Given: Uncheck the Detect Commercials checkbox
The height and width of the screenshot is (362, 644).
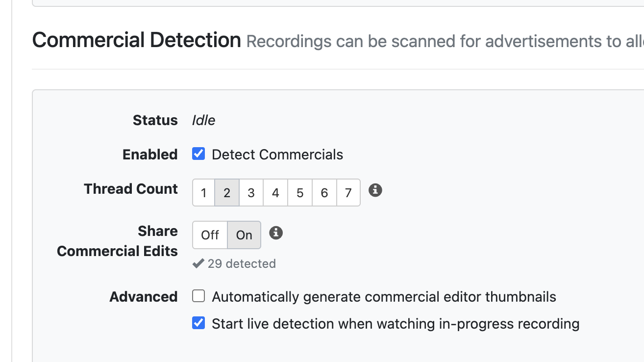Looking at the screenshot, I should pos(198,154).
